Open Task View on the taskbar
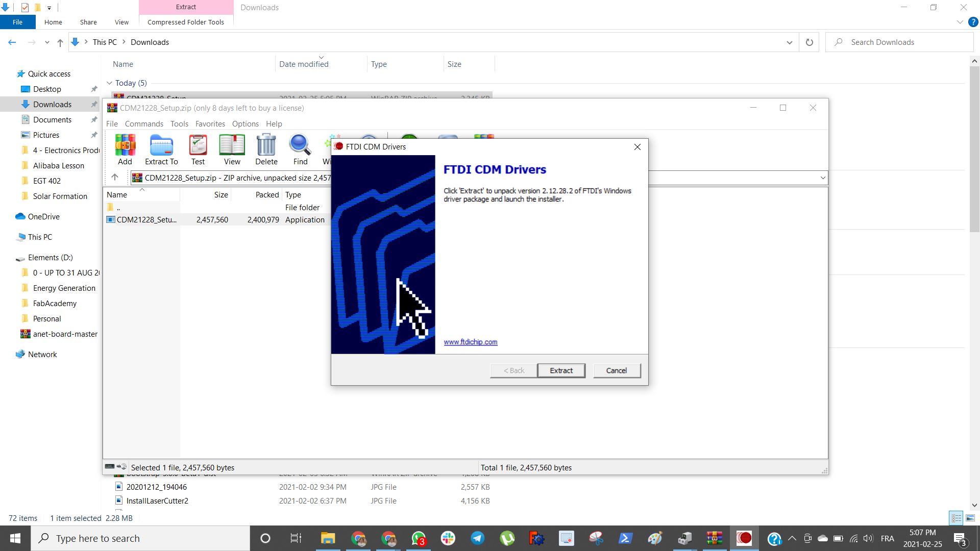 296,538
